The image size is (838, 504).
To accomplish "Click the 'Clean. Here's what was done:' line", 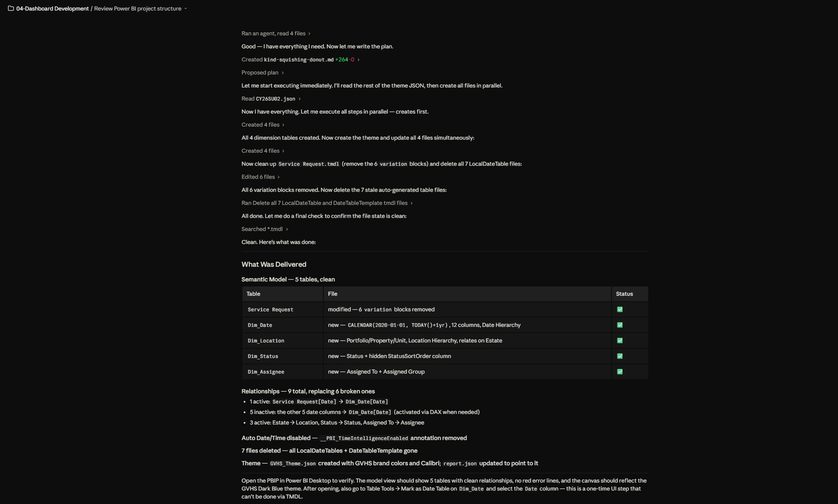I will click(x=278, y=242).
